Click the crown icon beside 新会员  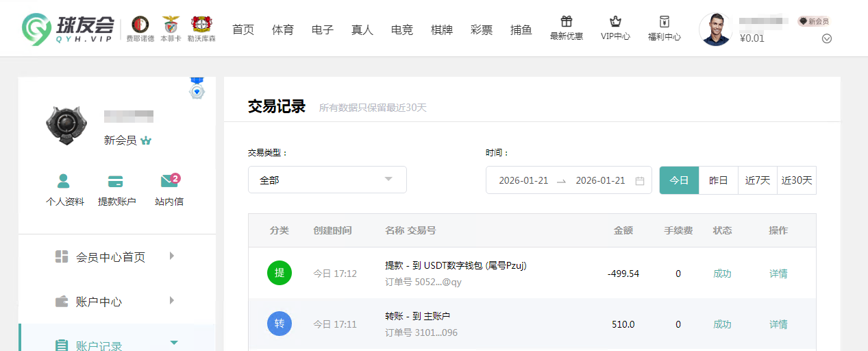(146, 141)
